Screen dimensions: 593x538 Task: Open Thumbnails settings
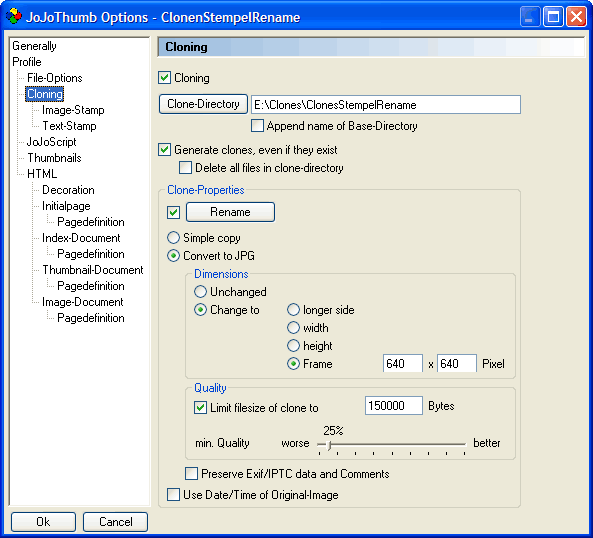click(54, 158)
